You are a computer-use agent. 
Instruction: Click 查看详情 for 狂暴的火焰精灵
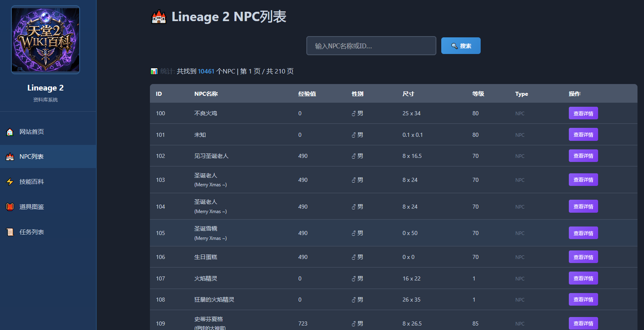pos(583,300)
